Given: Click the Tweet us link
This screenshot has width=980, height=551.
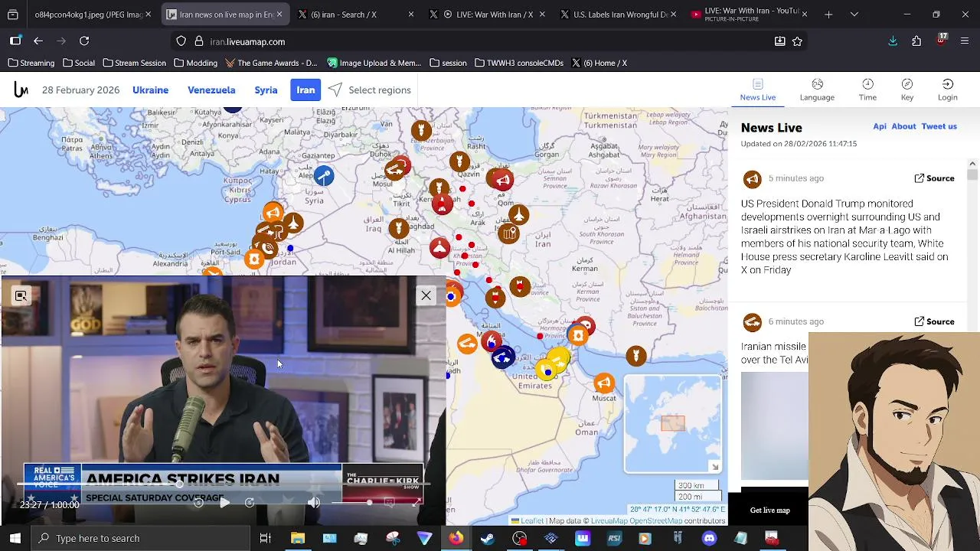Looking at the screenshot, I should tap(939, 126).
